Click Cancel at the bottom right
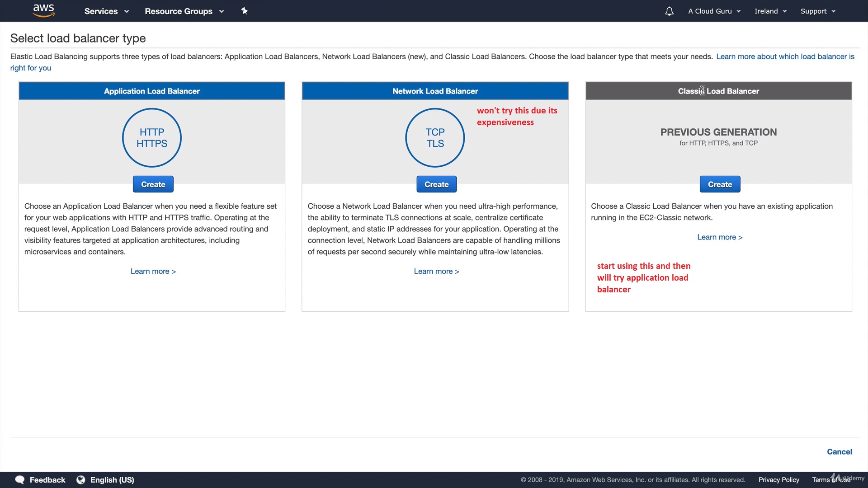 [839, 452]
